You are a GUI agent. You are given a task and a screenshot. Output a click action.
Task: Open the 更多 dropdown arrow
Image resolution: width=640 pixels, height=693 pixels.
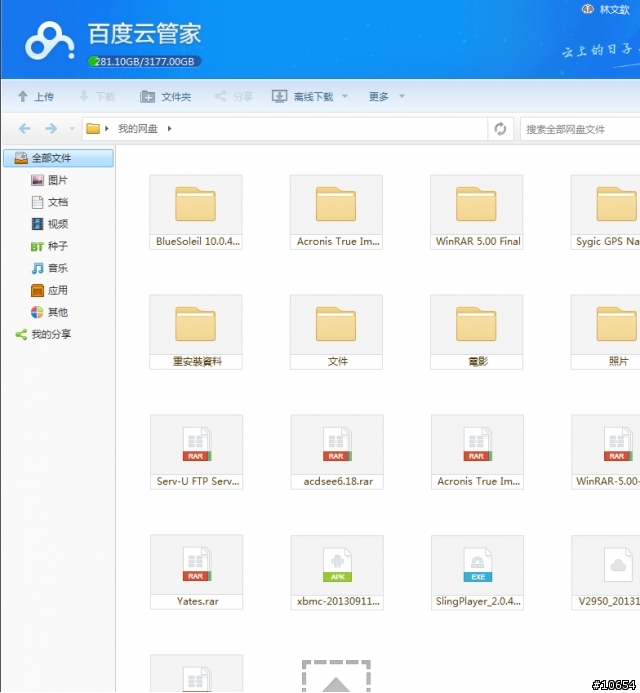[x=402, y=96]
